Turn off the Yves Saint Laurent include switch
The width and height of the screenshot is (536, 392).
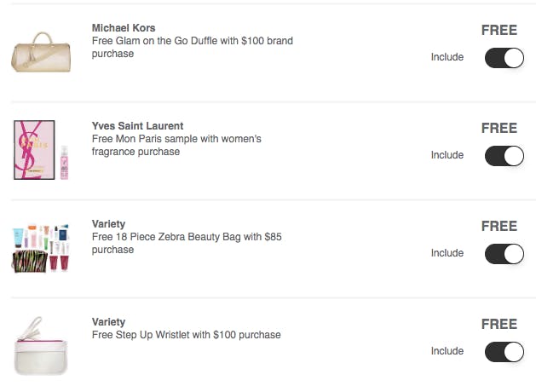(x=504, y=156)
